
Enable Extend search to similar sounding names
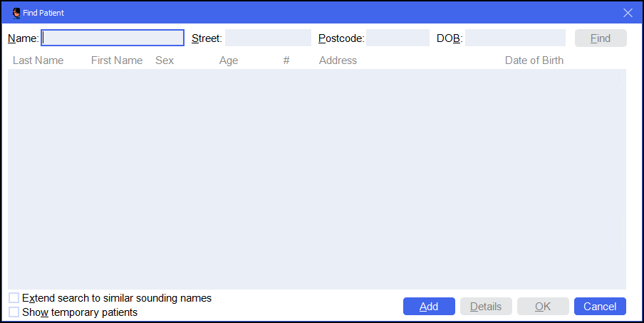(14, 298)
